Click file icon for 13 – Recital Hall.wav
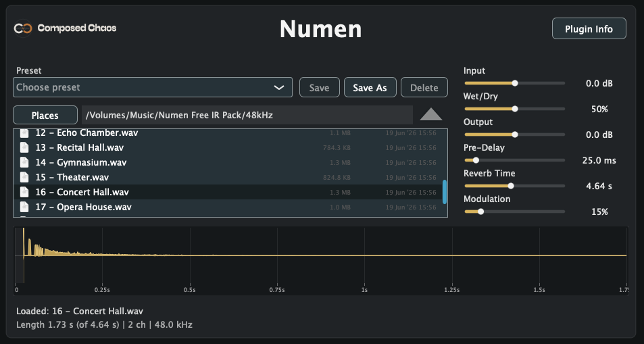 pyautogui.click(x=24, y=147)
